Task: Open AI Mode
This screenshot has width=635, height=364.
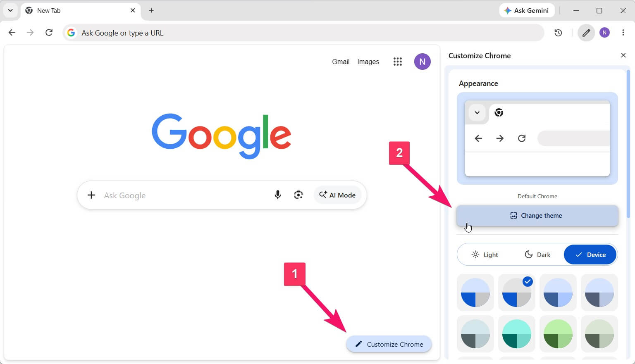Action: coord(337,195)
